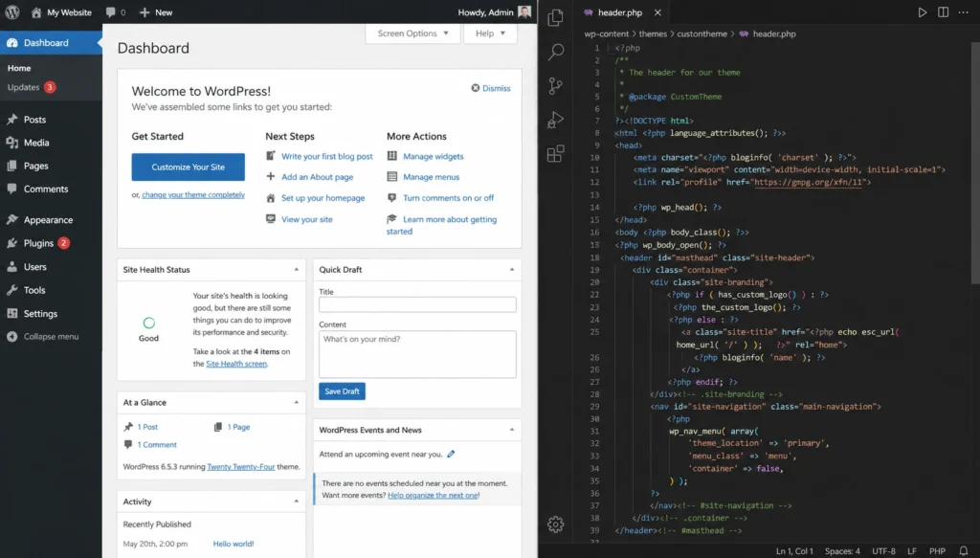Click the Quick Draft Title field
This screenshot has height=558, width=980.
point(417,304)
